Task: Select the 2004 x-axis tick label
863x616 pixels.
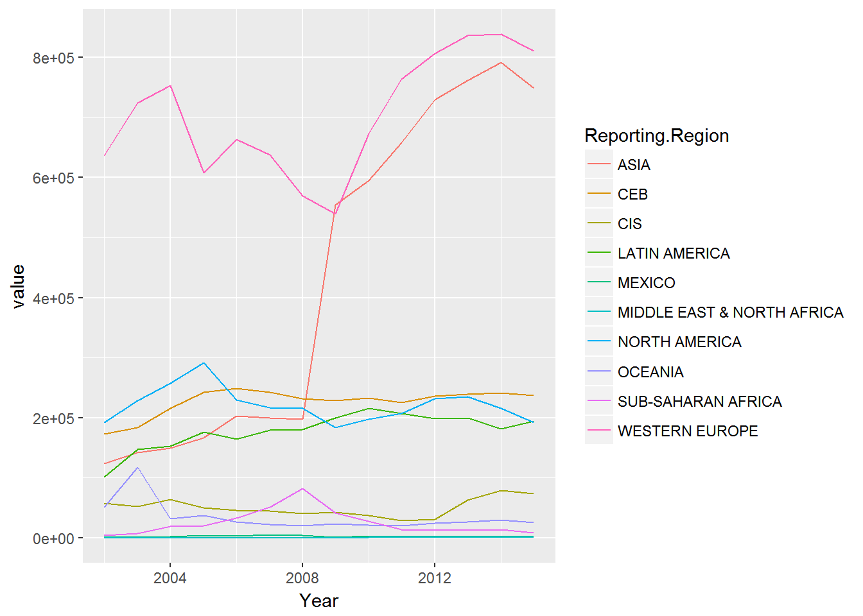Action: [170, 578]
